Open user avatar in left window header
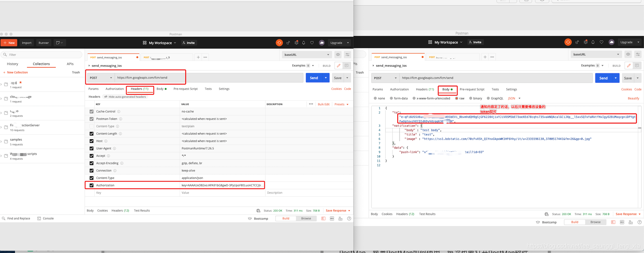644x253 pixels. tap(322, 43)
